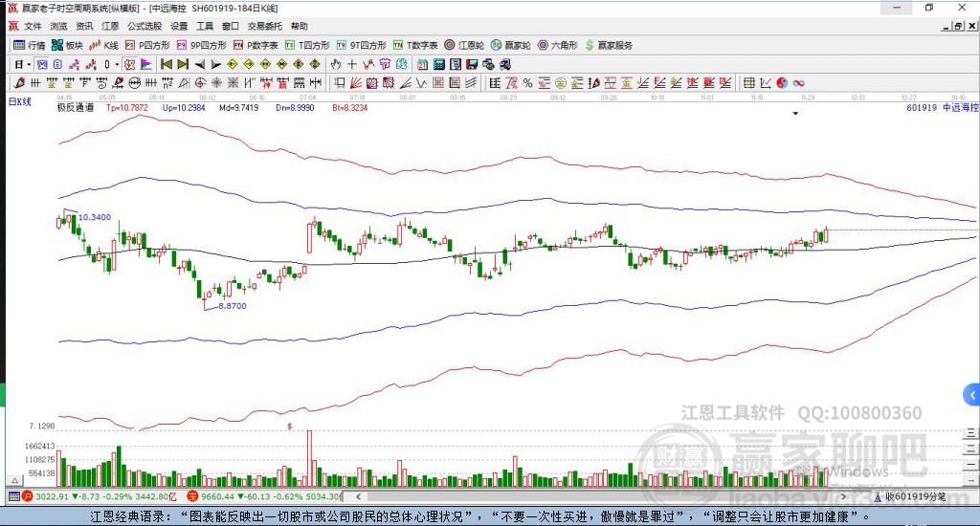Open the 帮助 menu
Screen dimensions: 980x526
click(300, 26)
